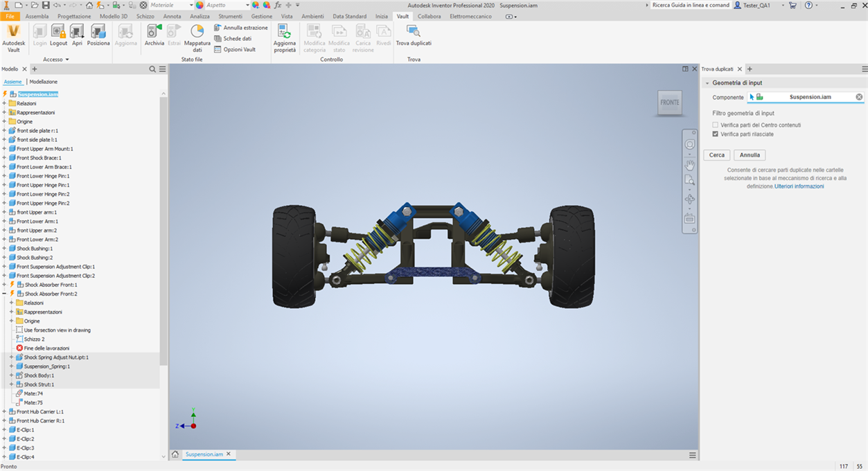Open Schede dati command

pos(232,39)
